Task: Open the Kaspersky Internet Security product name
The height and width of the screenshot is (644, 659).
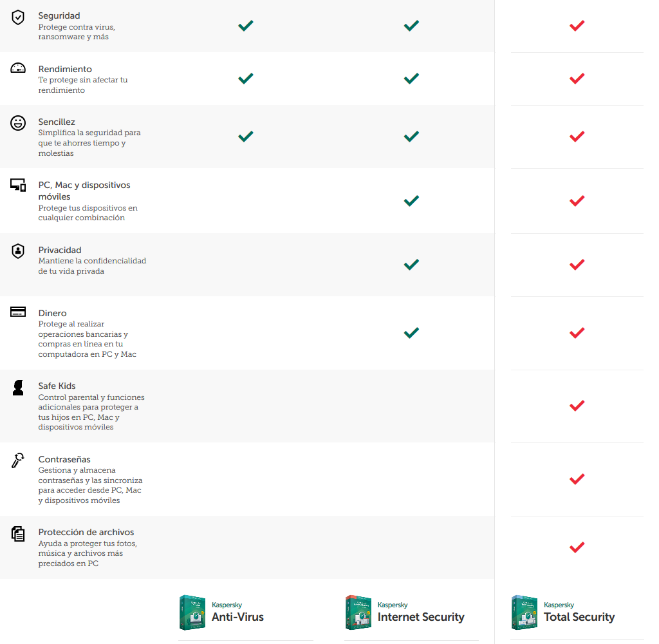Action: coord(420,617)
